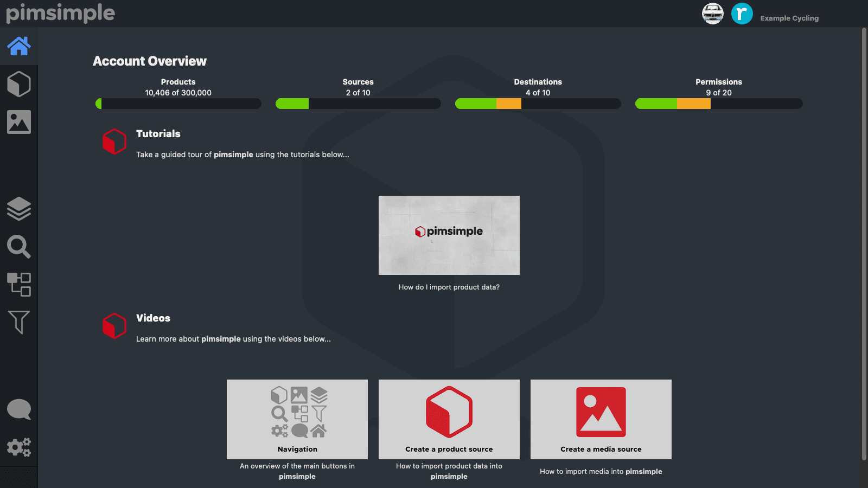The image size is (868, 488).
Task: Play the Navigation video thumbnail
Action: 297,419
